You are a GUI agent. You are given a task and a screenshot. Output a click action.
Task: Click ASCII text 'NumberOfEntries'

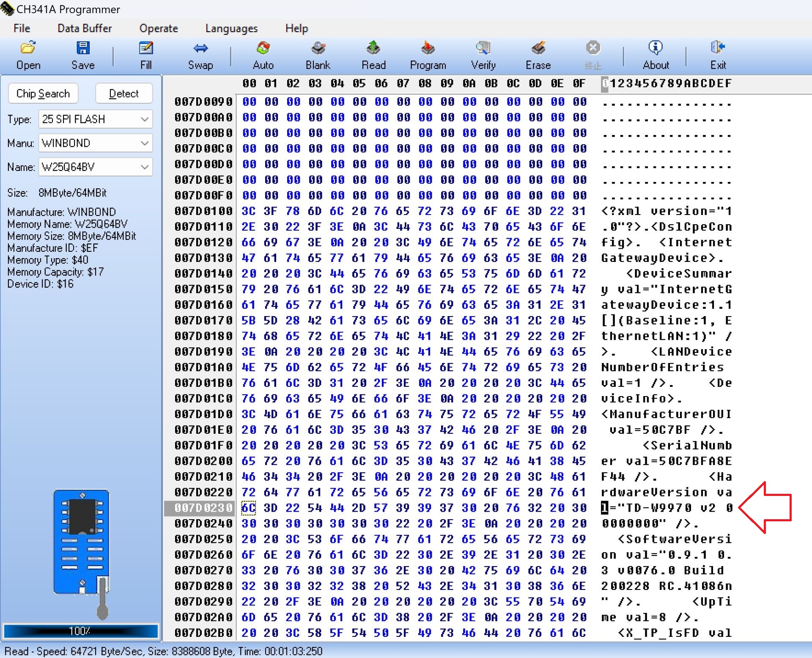coord(662,367)
